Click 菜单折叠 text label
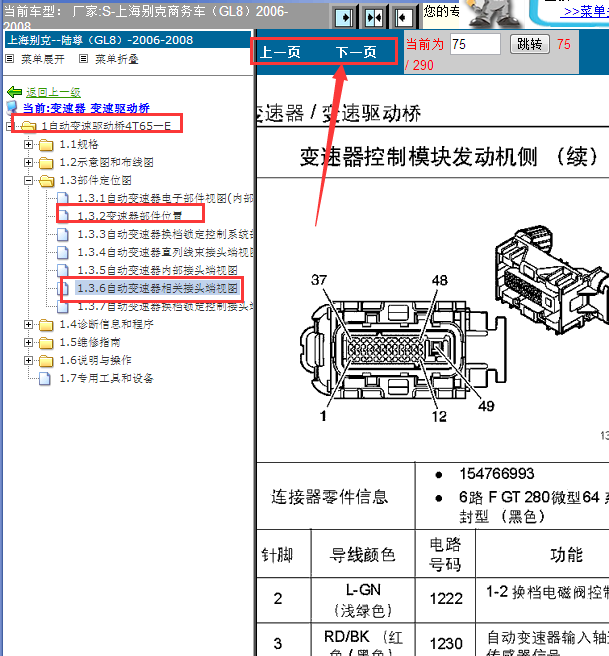This screenshot has width=609, height=656. click(117, 59)
